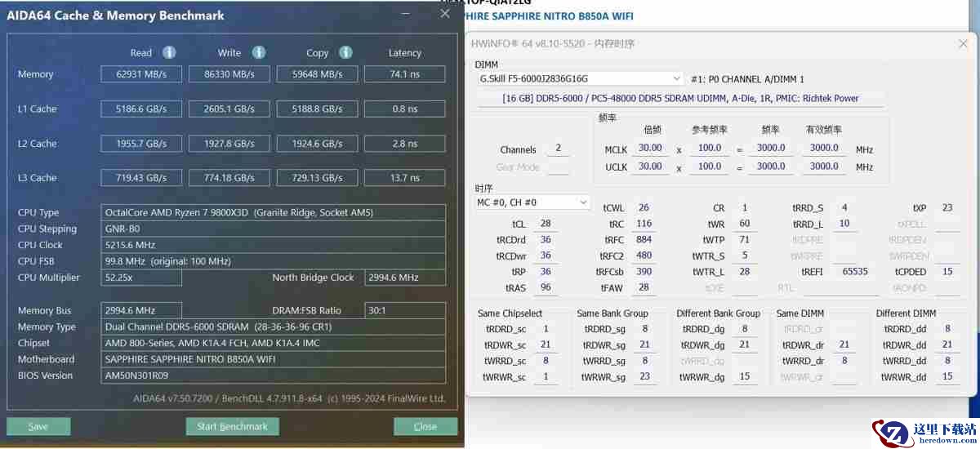980x449 pixels.
Task: Click the CPU Type field with Ryzen 7 9800X3D
Action: (x=274, y=212)
